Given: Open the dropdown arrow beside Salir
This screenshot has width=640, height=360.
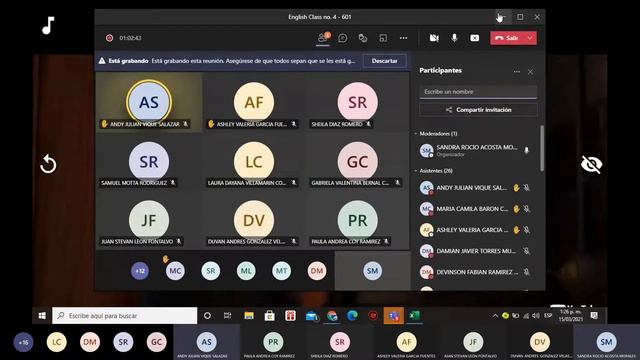Looking at the screenshot, I should coord(530,38).
